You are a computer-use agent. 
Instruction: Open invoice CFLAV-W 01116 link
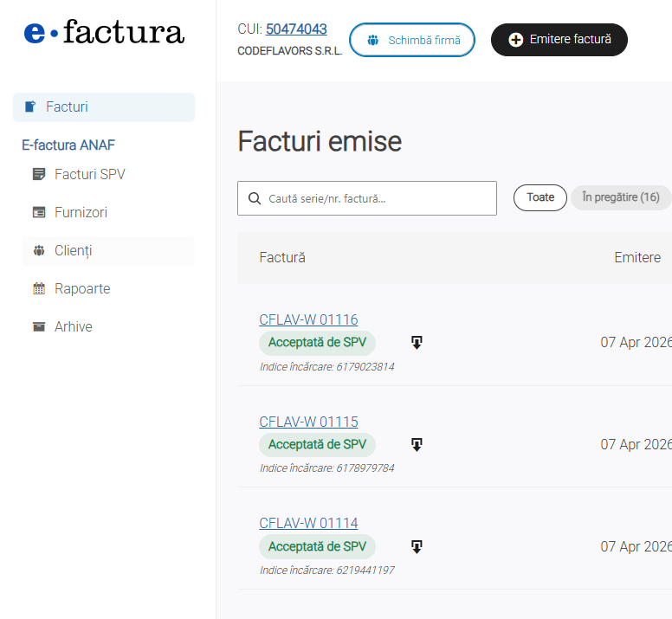308,319
